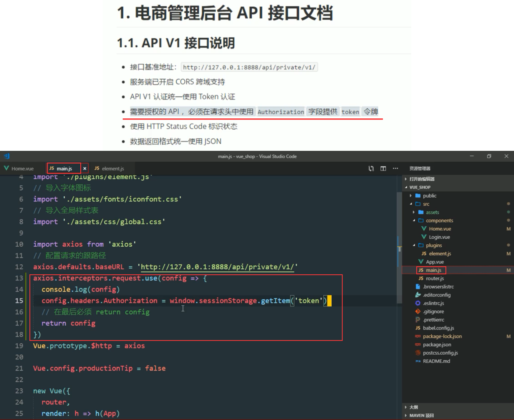Click the VS Code logo icon
Image resolution: width=514 pixels, height=420 pixels.
(6, 156)
